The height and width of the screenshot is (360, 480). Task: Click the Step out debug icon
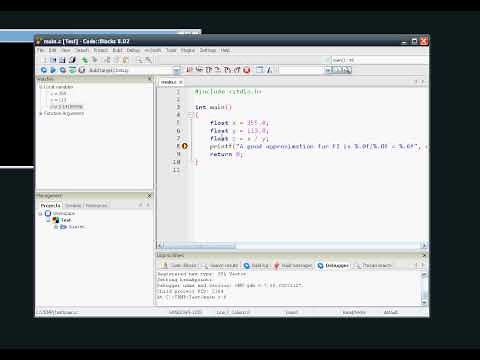(237, 70)
